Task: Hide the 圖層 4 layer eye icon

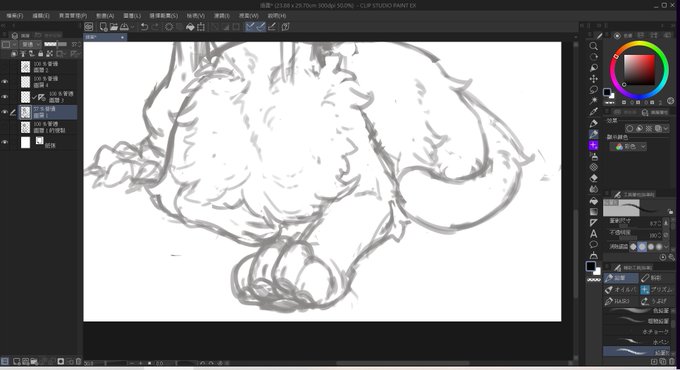Action: pos(5,82)
